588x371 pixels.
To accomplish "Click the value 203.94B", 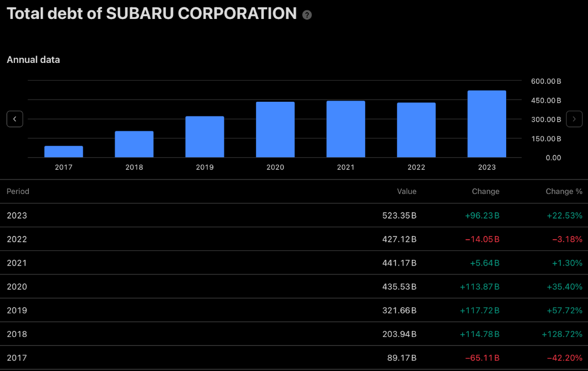I will point(399,334).
